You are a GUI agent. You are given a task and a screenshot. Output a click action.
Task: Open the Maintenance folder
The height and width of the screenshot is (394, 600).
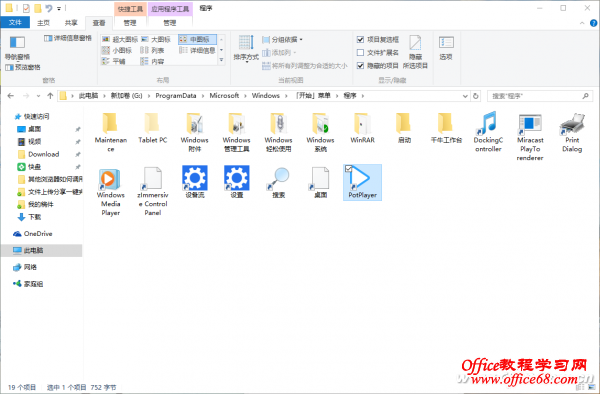click(x=110, y=132)
